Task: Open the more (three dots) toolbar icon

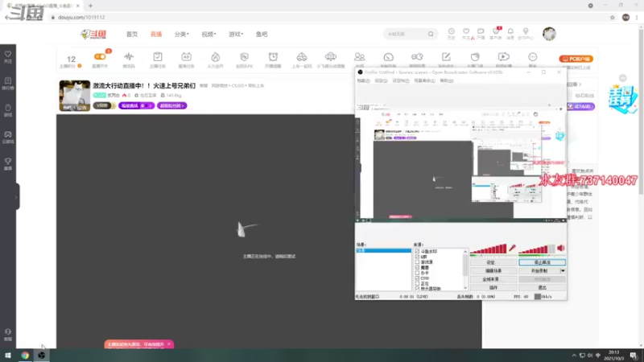Action: point(533,56)
